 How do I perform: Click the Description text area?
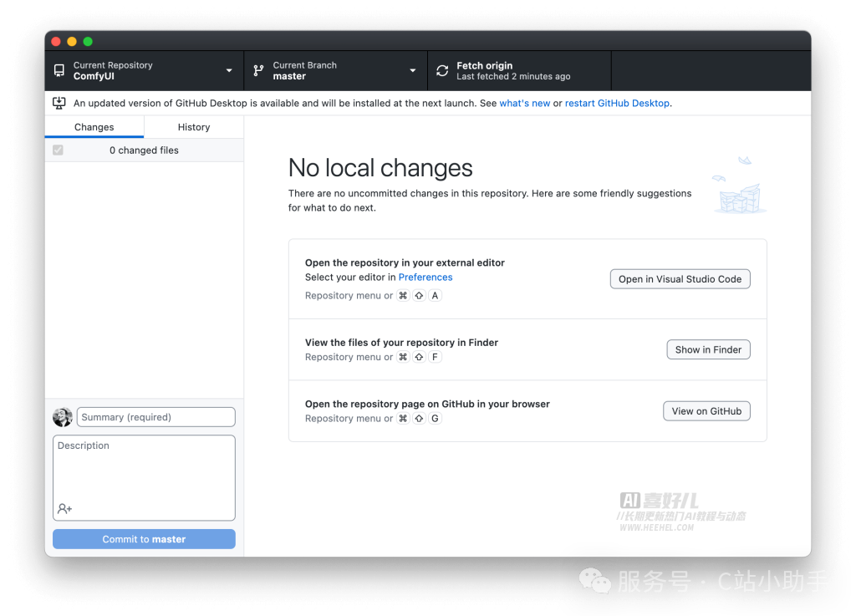coord(144,477)
